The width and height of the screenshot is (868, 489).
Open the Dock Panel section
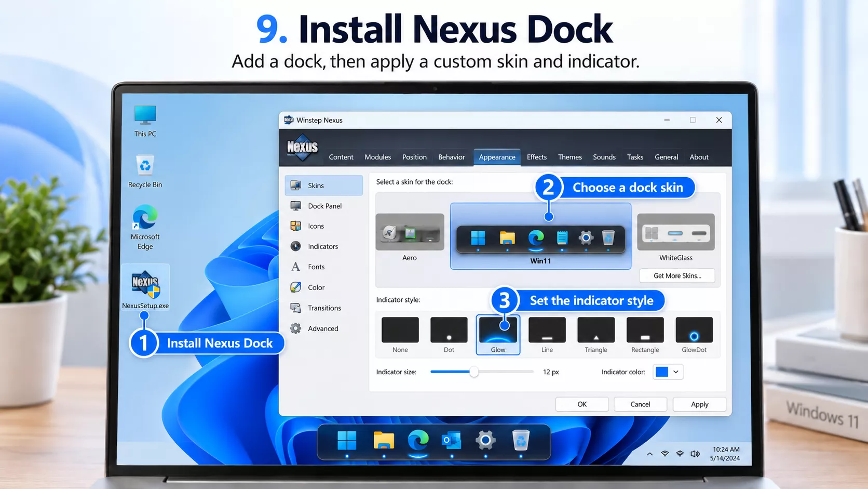324,206
